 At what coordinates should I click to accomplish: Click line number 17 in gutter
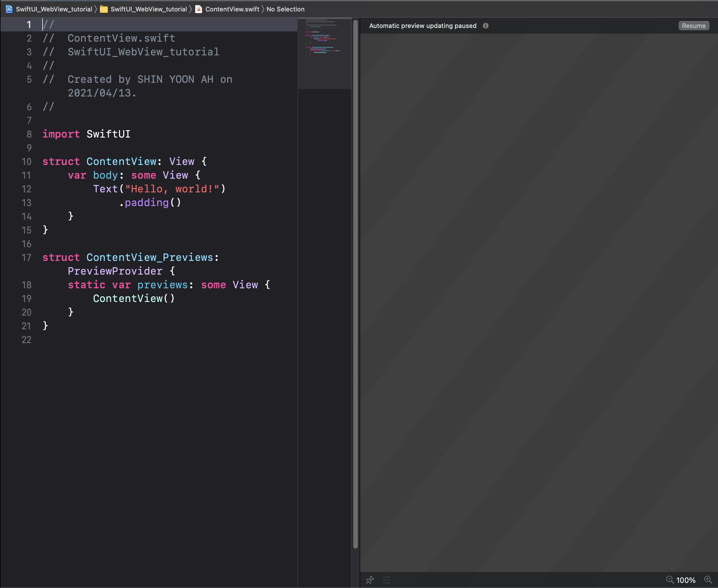pyautogui.click(x=27, y=257)
